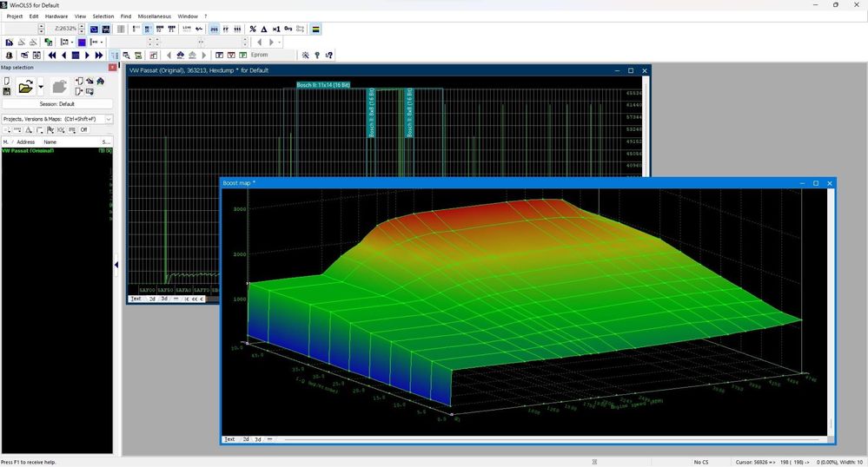
Task: Click the Eprom field in the toolbar
Action: (273, 56)
